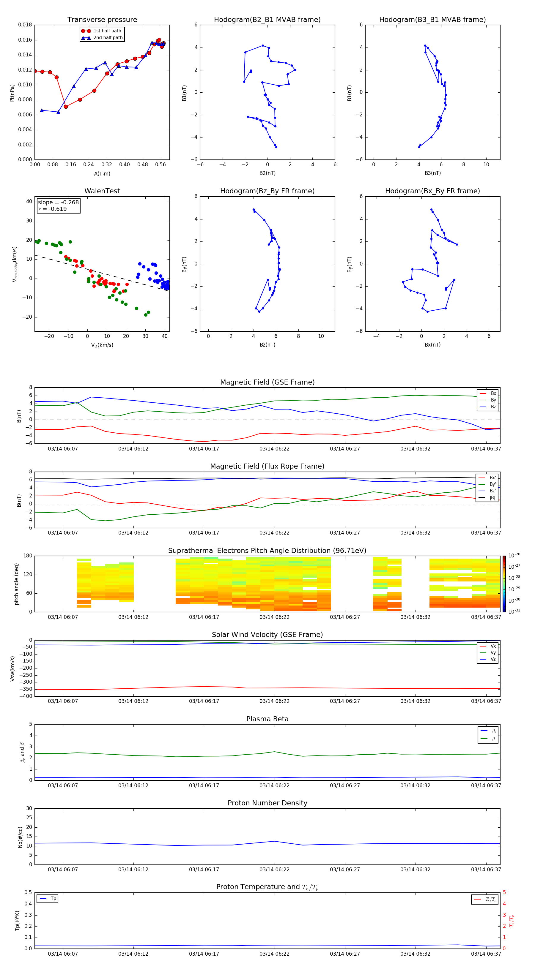The width and height of the screenshot is (535, 980).
Task: Click the 'r = -0.619' annotation
Action: (53, 209)
